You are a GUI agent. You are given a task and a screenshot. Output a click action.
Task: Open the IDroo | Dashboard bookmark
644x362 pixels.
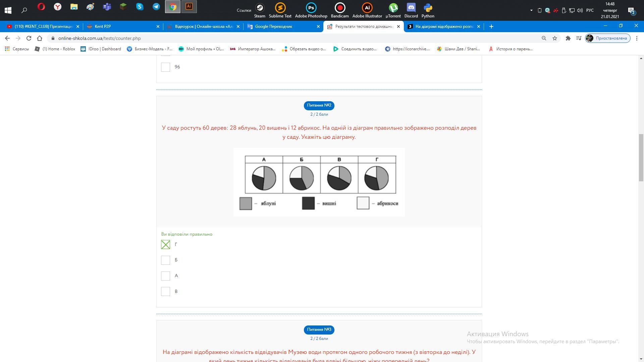[x=101, y=49]
